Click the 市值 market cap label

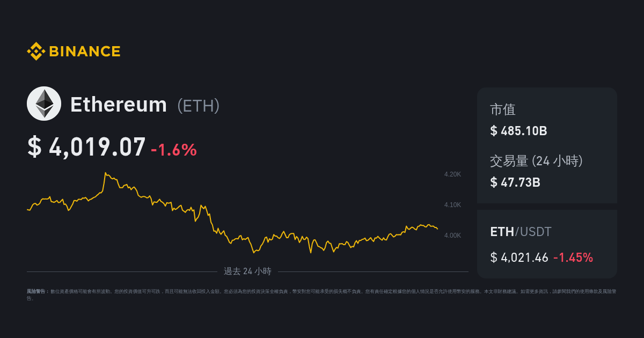[503, 110]
